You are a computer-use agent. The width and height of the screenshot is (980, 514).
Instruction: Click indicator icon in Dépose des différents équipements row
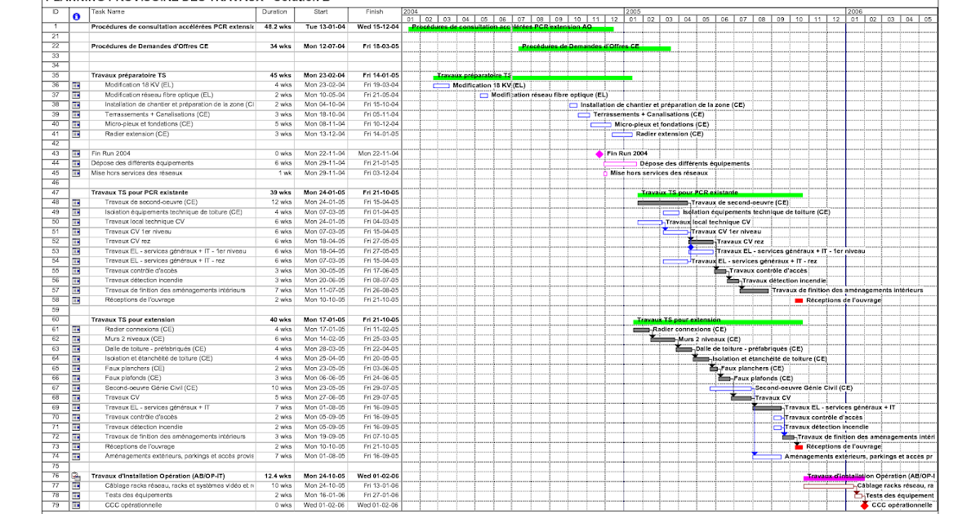(77, 163)
